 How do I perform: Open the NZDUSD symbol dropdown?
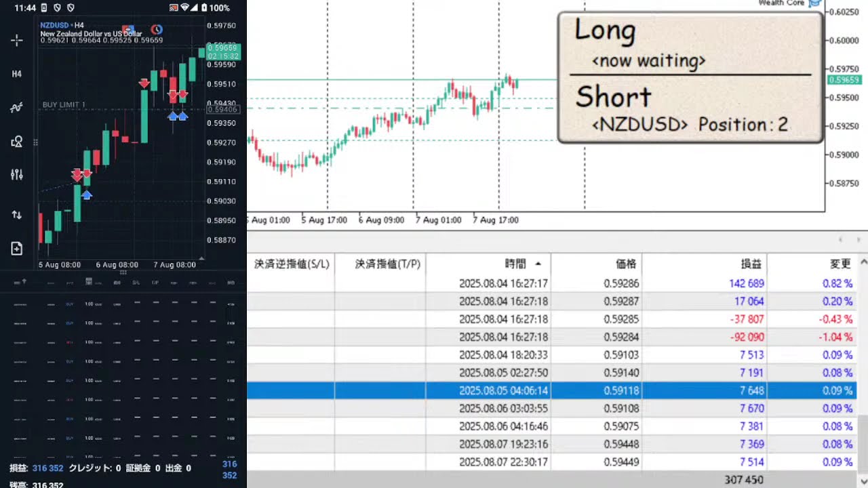[57, 25]
